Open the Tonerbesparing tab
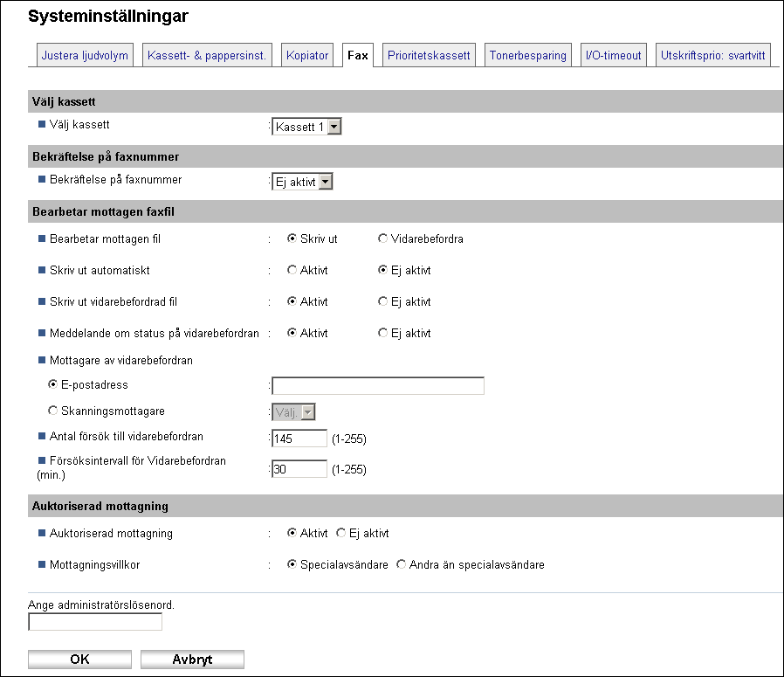784x677 pixels. (x=528, y=55)
